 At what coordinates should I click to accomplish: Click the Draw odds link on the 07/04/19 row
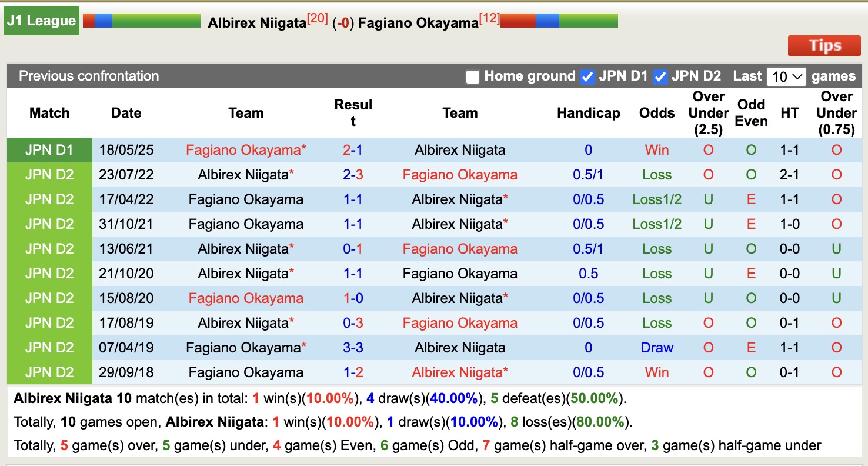[657, 348]
